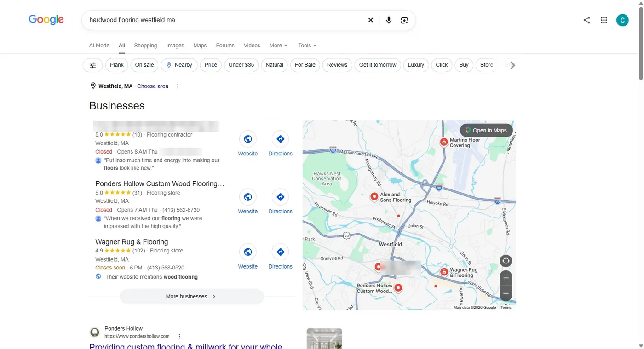Expand the Tools dropdown

coord(307,46)
